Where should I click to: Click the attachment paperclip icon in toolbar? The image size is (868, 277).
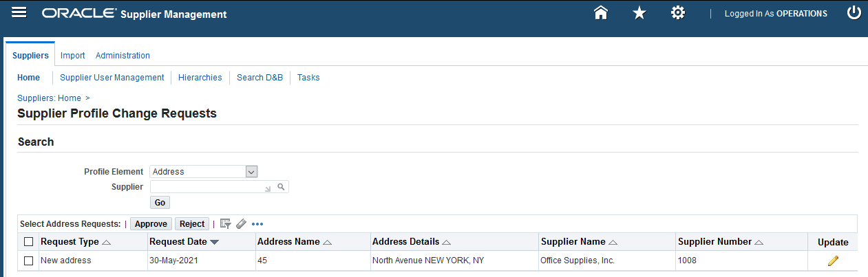point(241,223)
